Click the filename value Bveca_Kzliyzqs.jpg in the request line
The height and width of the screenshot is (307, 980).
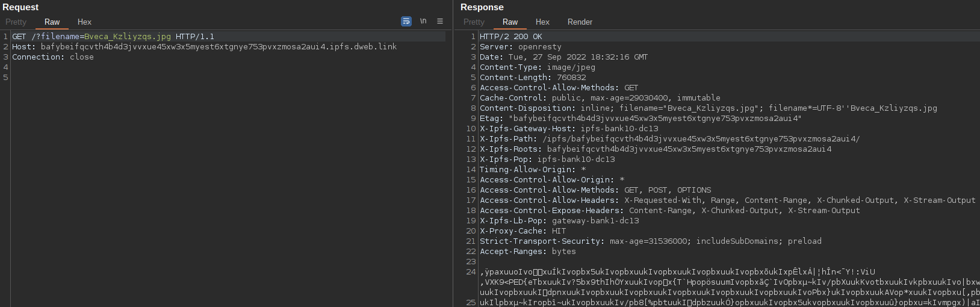point(128,37)
